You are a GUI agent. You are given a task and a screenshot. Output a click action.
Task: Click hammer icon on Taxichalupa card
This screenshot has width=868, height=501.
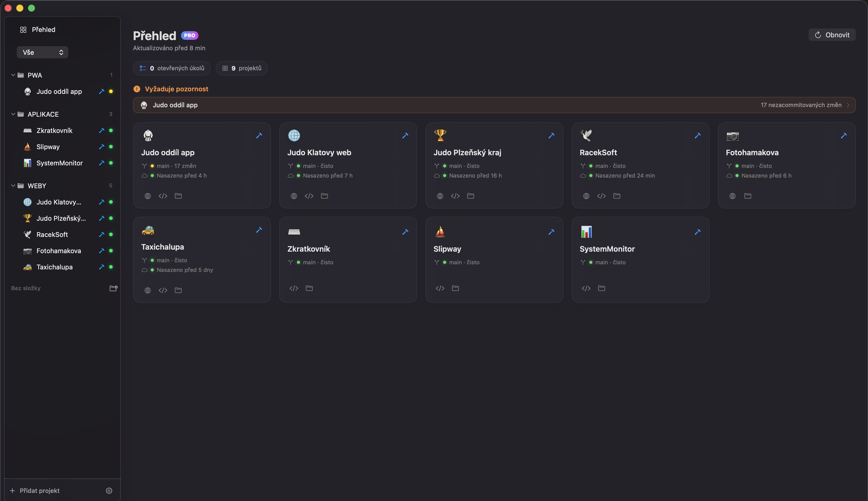(259, 230)
